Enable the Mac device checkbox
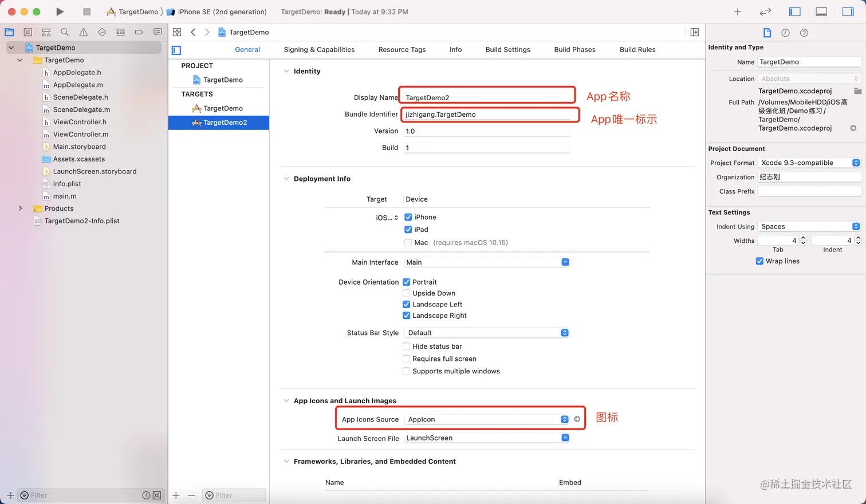 click(x=408, y=242)
